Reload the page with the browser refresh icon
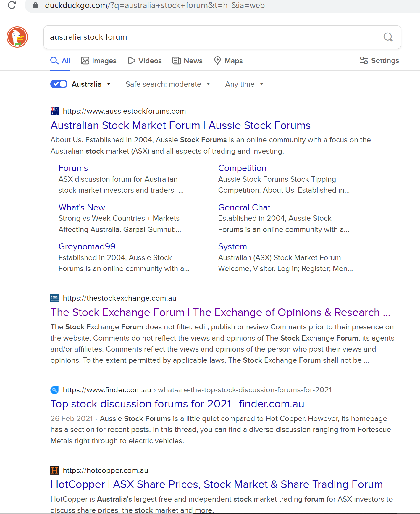The width and height of the screenshot is (420, 514). 12,5
